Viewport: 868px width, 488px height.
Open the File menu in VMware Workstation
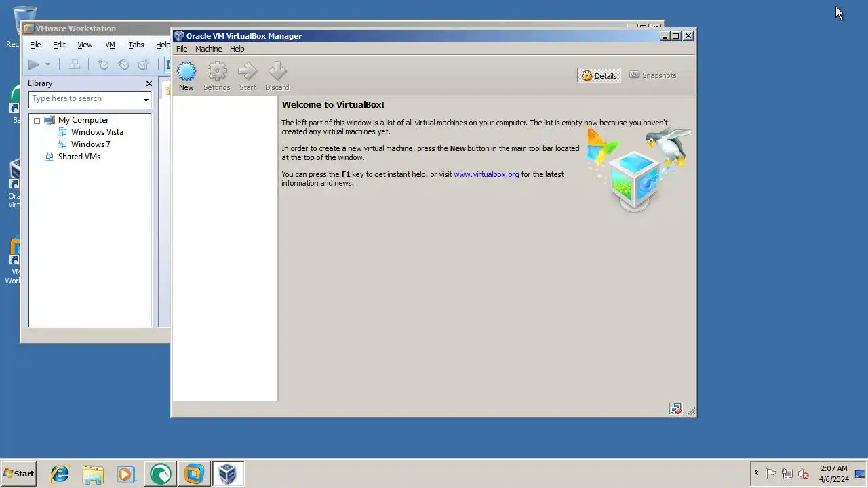click(35, 45)
